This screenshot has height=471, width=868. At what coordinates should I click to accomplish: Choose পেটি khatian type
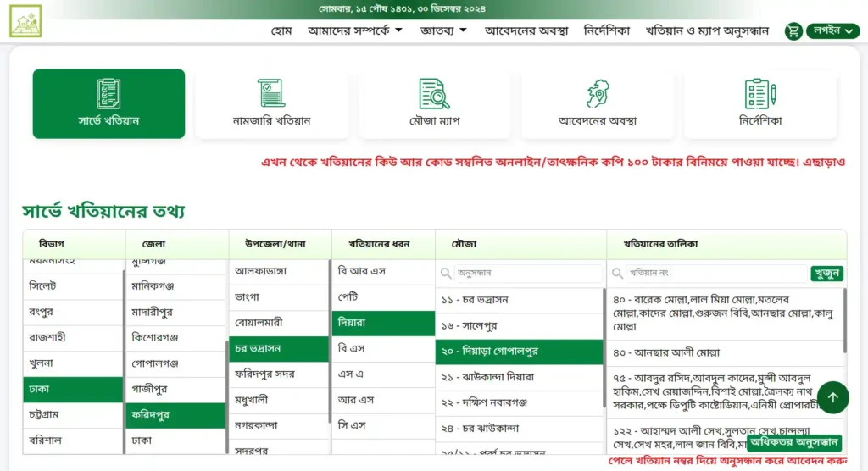point(383,297)
